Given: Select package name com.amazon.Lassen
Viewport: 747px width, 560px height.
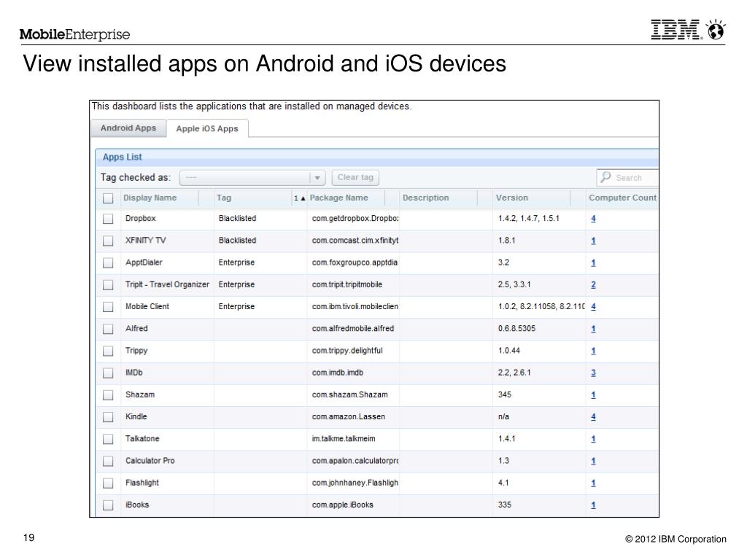Looking at the screenshot, I should click(348, 416).
